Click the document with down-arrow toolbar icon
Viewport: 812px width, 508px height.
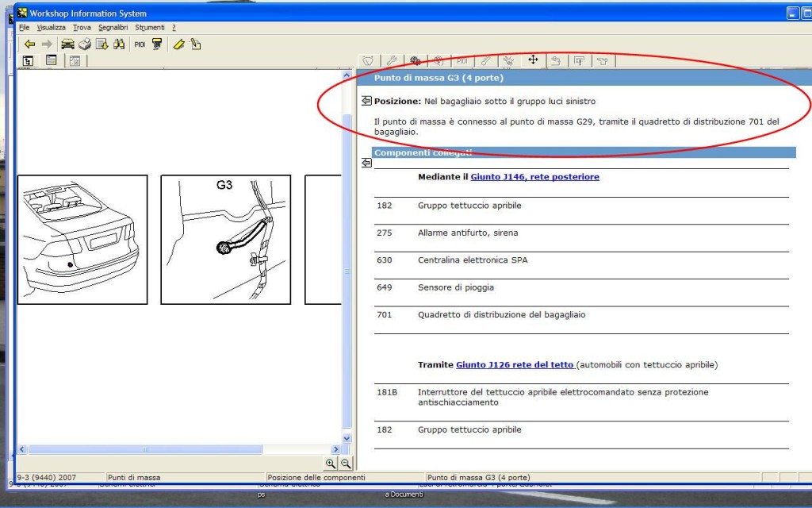(102, 44)
